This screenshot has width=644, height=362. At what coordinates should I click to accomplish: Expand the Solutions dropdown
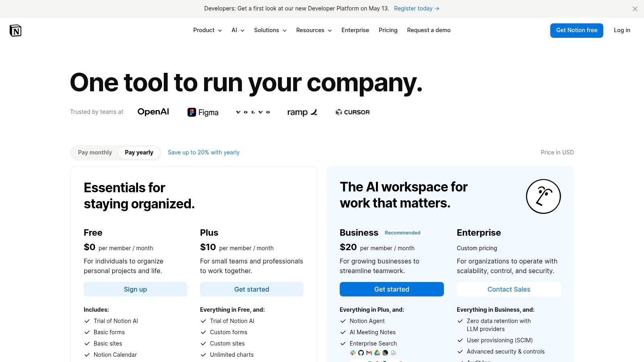(270, 30)
